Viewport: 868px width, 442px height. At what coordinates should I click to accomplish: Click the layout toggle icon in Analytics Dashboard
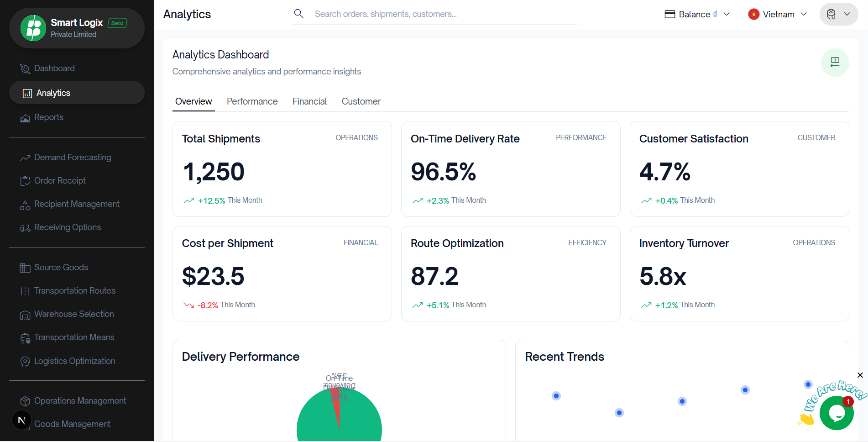click(835, 63)
